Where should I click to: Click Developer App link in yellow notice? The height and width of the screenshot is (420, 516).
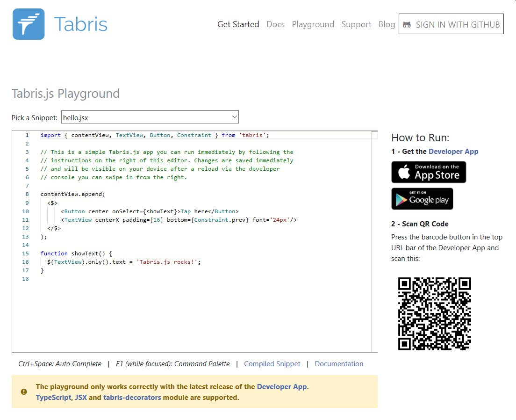[282, 387]
